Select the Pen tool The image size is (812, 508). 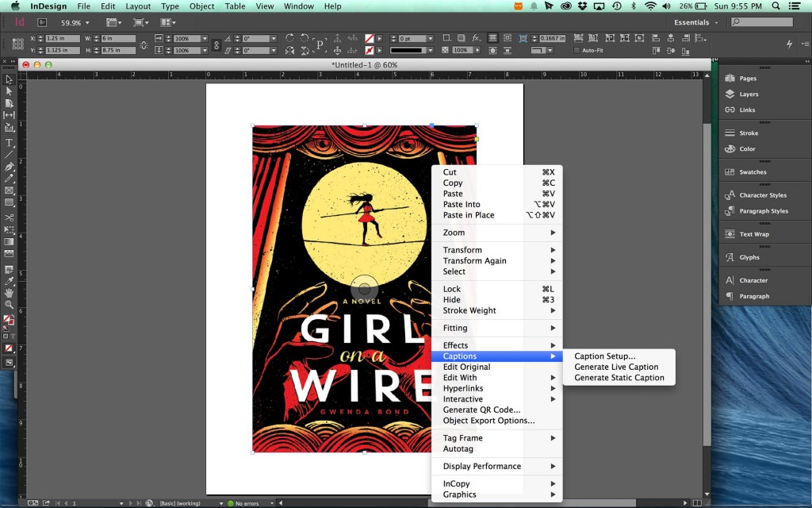(x=9, y=167)
